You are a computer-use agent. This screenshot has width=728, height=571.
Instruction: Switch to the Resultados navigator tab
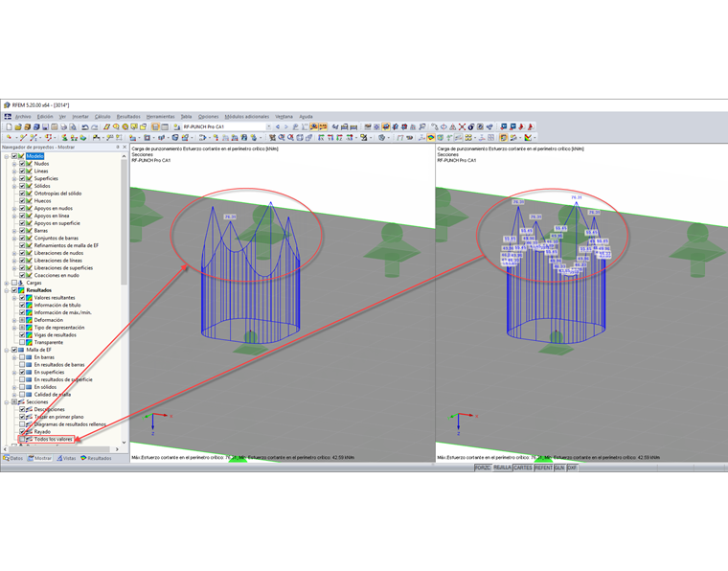96,458
